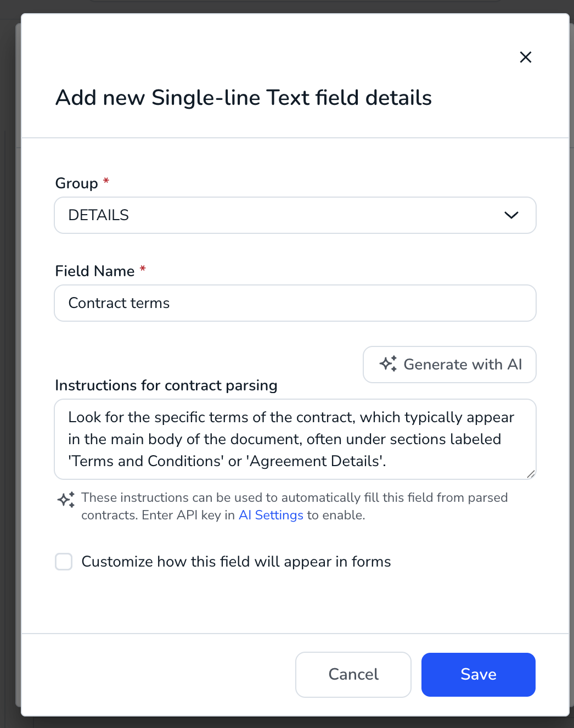This screenshot has height=728, width=574.
Task: Click the sparkle icon beside the helper text
Action: pos(66,500)
